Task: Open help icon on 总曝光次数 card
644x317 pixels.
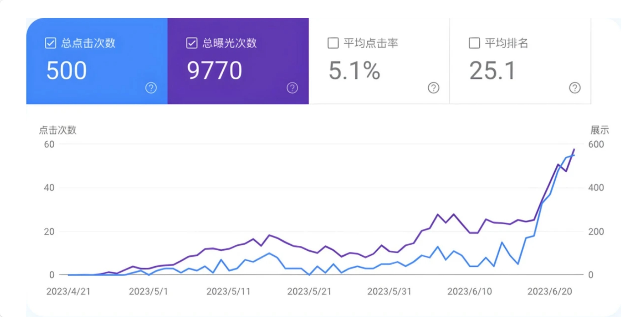Action: point(292,88)
